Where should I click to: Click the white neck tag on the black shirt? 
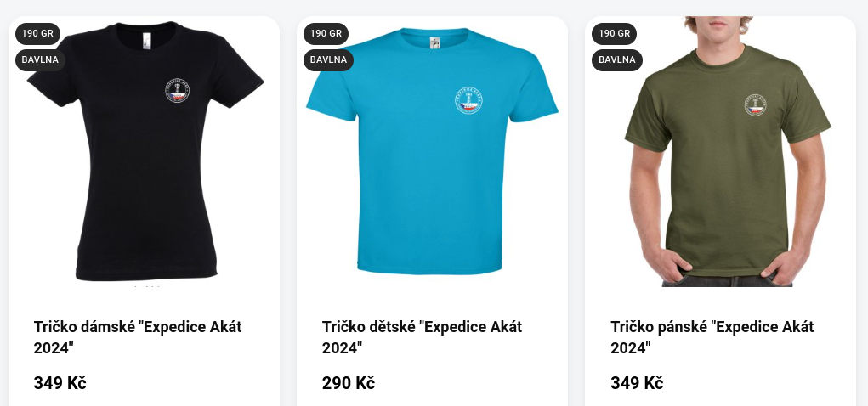[147, 41]
